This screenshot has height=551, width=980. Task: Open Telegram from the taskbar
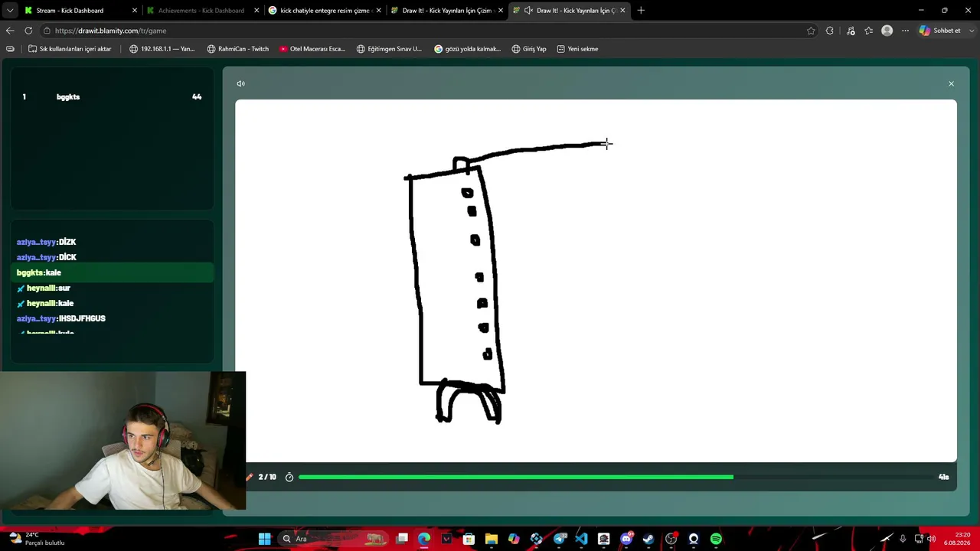pos(559,539)
